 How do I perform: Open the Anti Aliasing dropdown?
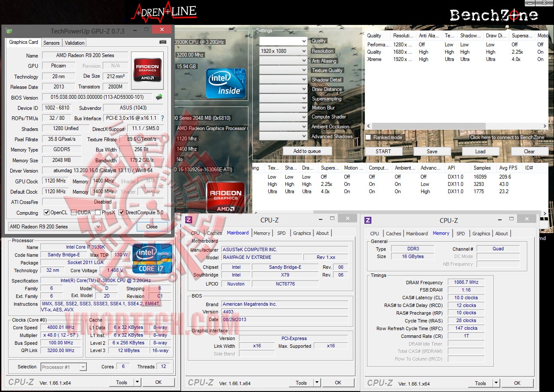[283, 61]
